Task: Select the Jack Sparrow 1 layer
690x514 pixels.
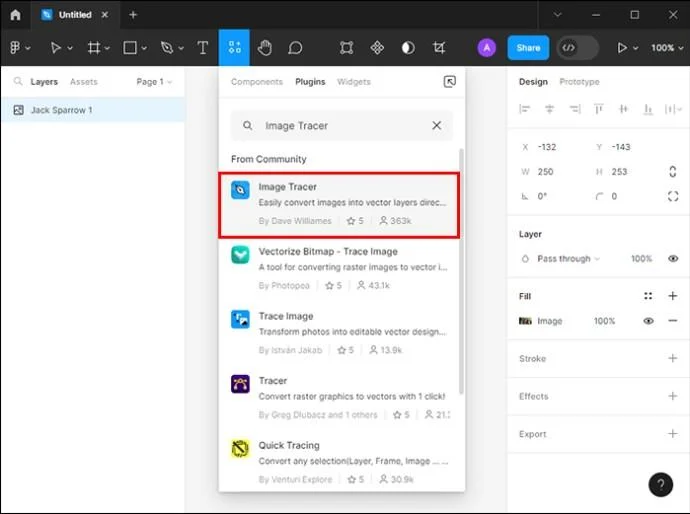Action: tap(93, 110)
